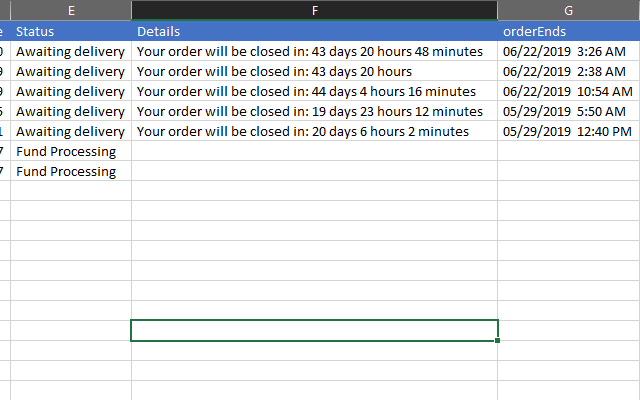The width and height of the screenshot is (640, 400).
Task: Select the 06/22/2019 10:54 AM cell
Action: tap(568, 91)
